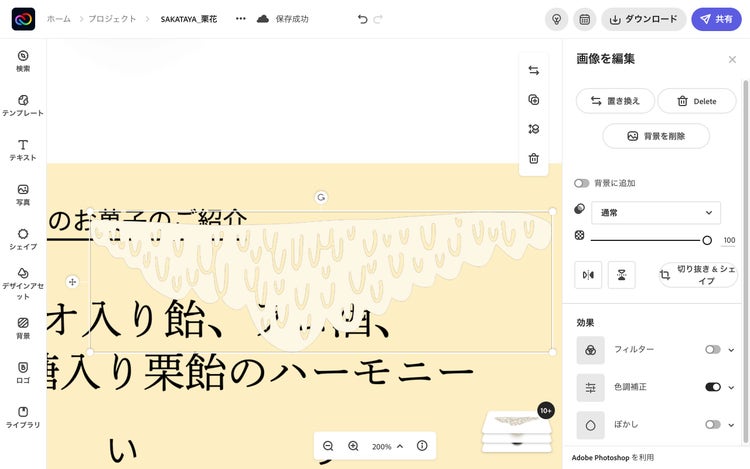This screenshot has height=469, width=750.
Task: Click the SAKATAYA_栗花 project name
Action: tap(188, 19)
